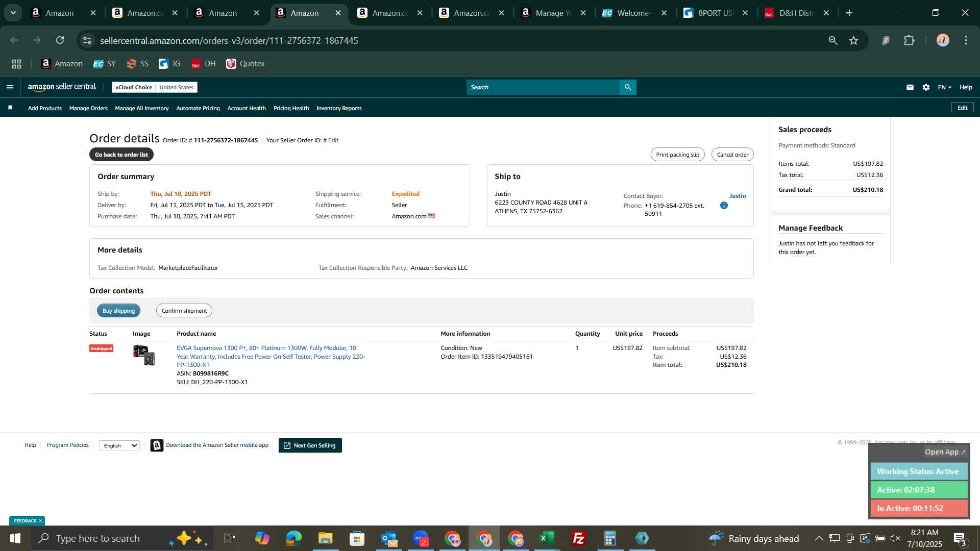The width and height of the screenshot is (980, 551).
Task: Click the vCloud Choice United States account switcher
Action: (155, 87)
